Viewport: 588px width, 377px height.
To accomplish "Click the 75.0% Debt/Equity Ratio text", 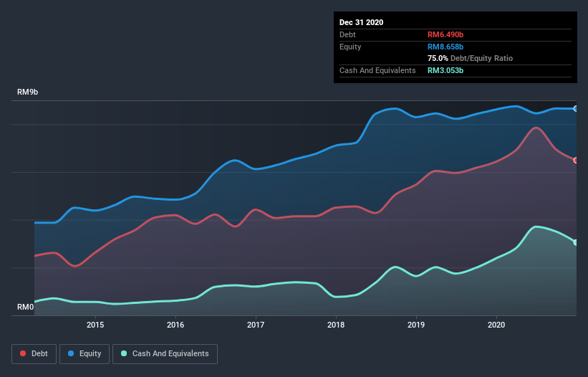I will pyautogui.click(x=471, y=58).
